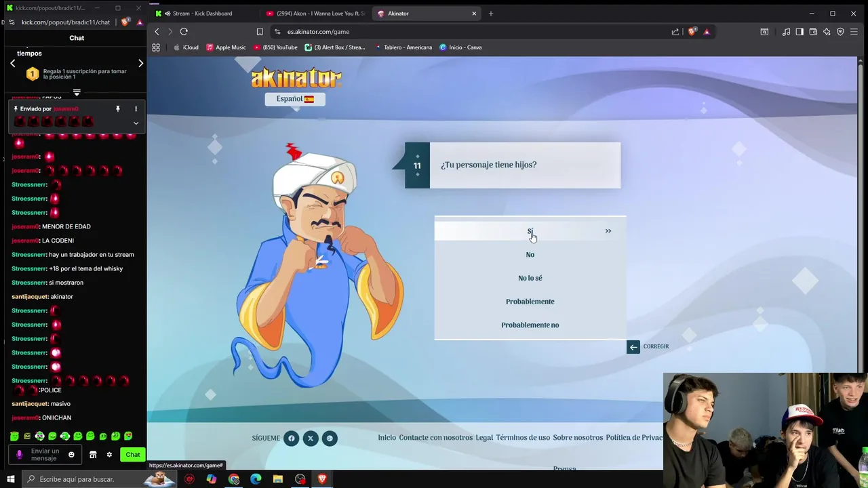Open Microsoft Edge from the taskbar

(x=256, y=479)
